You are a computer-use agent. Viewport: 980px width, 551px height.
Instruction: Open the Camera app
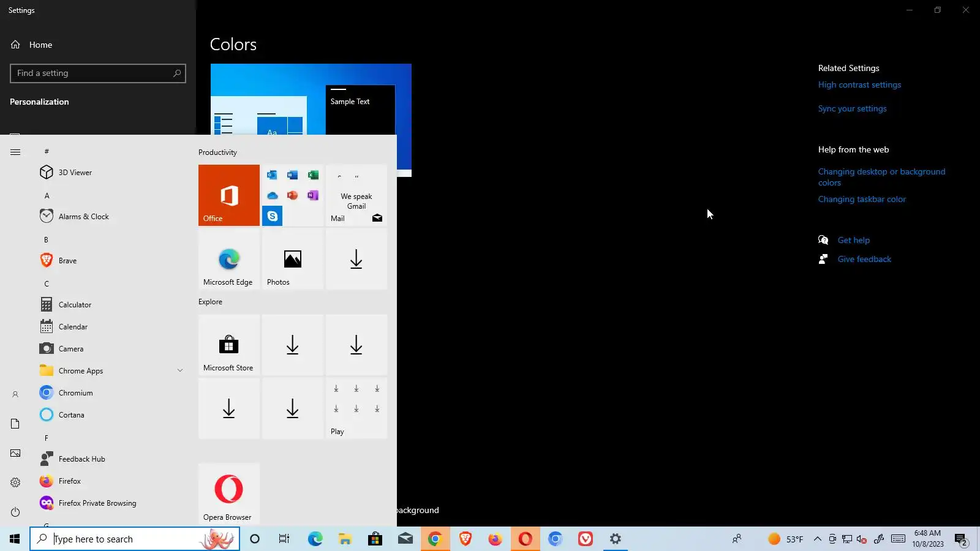(x=110, y=349)
